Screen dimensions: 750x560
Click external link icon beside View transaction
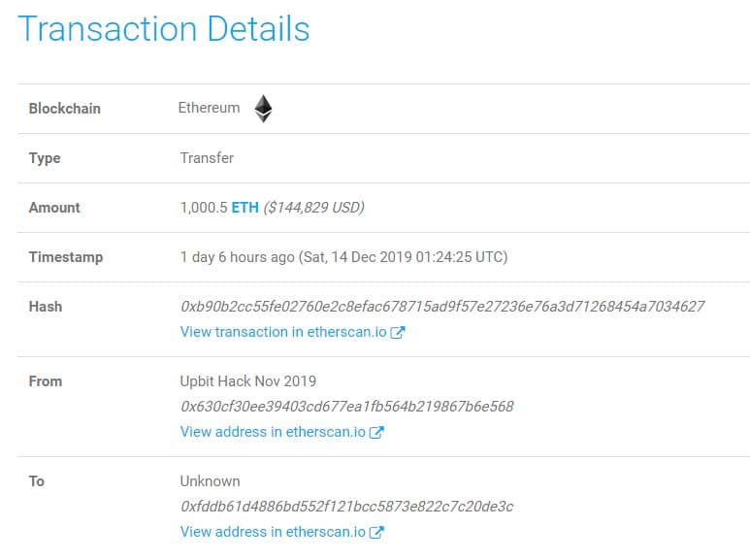(x=398, y=332)
